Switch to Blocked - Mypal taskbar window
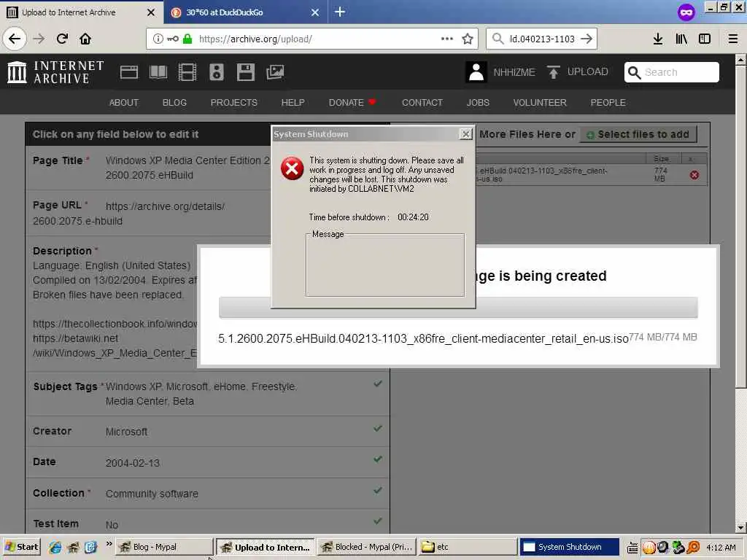This screenshot has height=560, width=747. click(x=366, y=547)
